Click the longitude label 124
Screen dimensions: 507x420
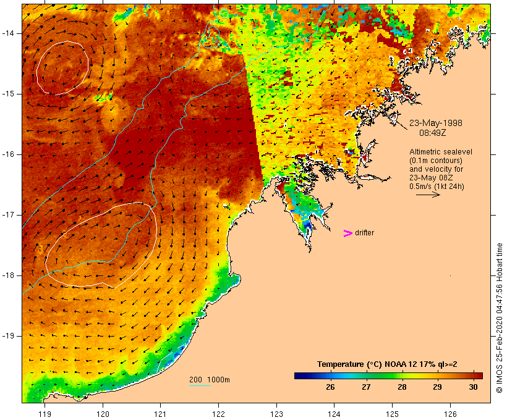(334, 414)
